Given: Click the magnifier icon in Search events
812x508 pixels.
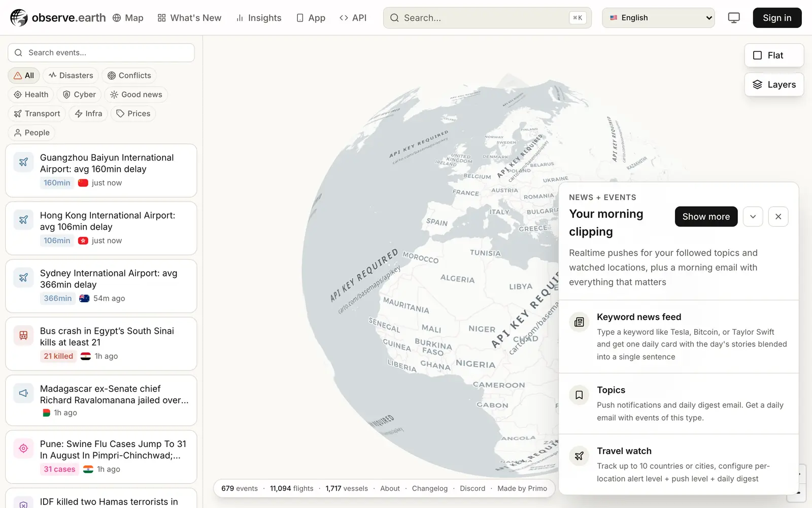Looking at the screenshot, I should click(18, 53).
